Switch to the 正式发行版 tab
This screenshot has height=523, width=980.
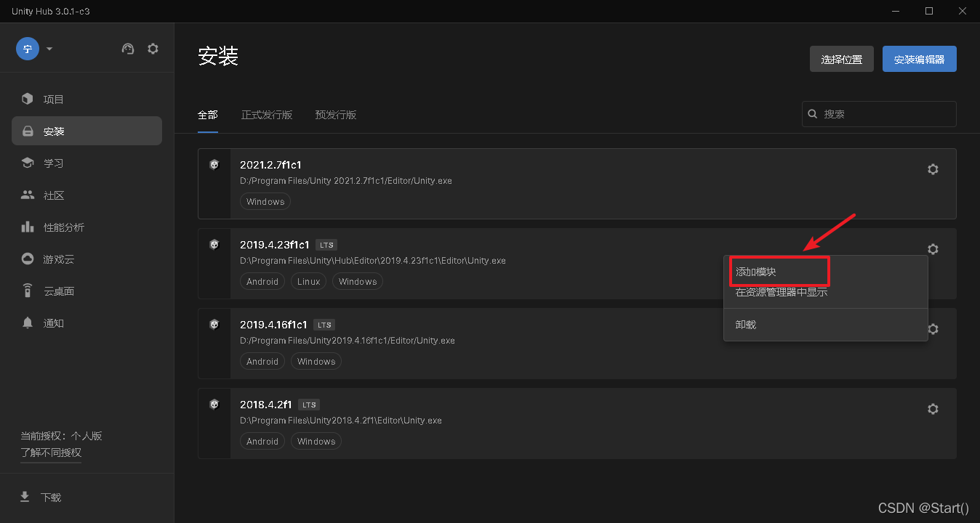267,115
